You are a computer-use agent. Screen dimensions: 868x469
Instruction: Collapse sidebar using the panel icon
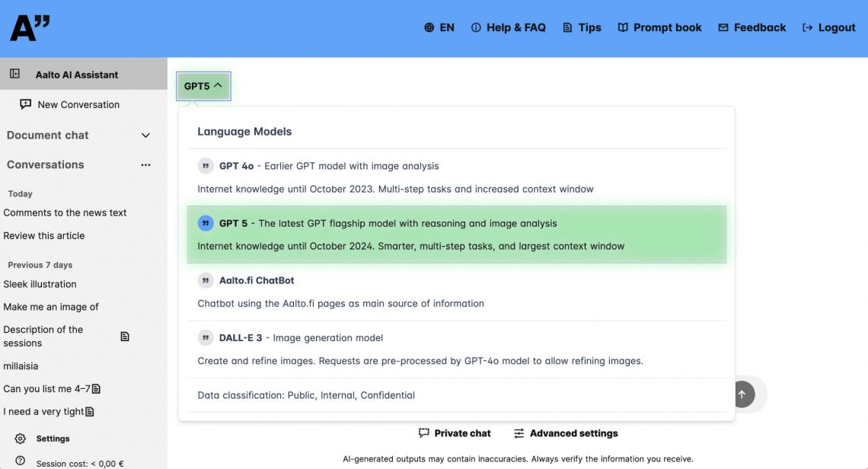14,74
